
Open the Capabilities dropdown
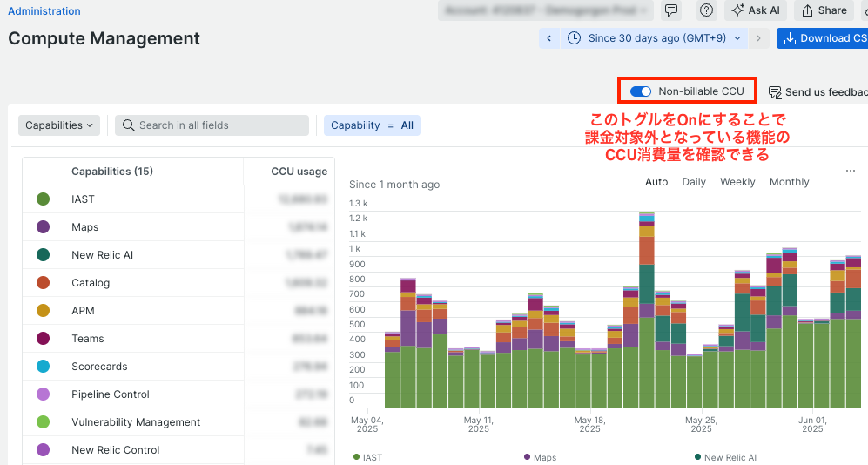59,125
